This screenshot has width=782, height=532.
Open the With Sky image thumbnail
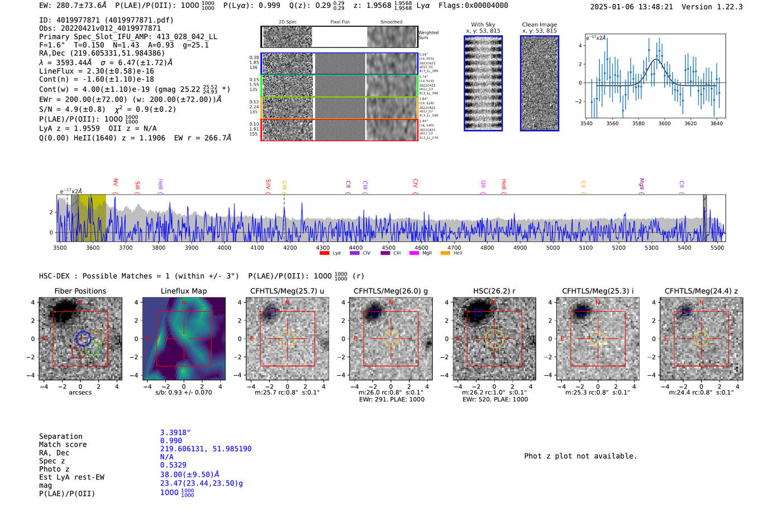pos(483,83)
